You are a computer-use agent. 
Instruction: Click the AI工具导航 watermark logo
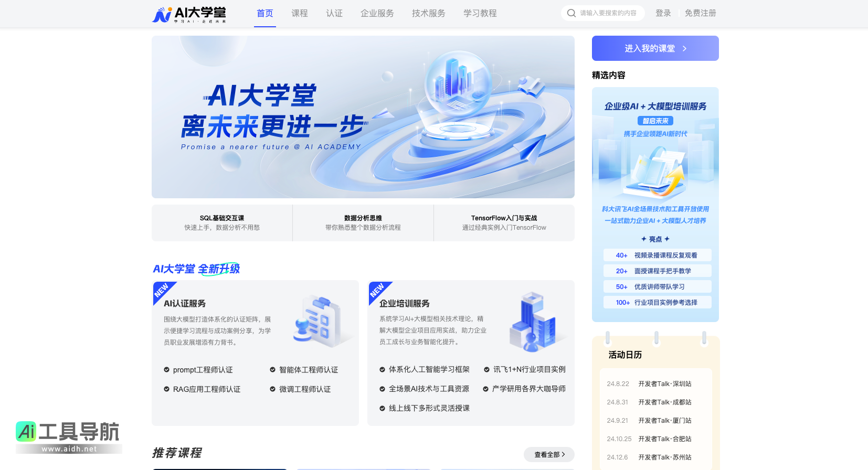pyautogui.click(x=68, y=436)
